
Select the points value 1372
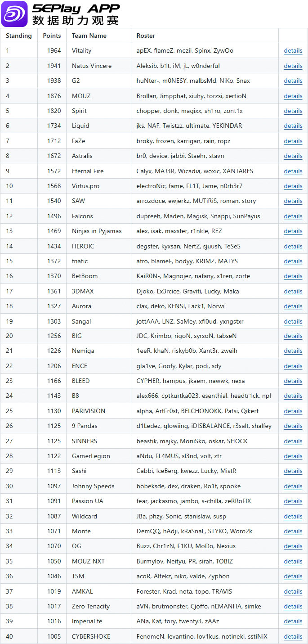54,261
